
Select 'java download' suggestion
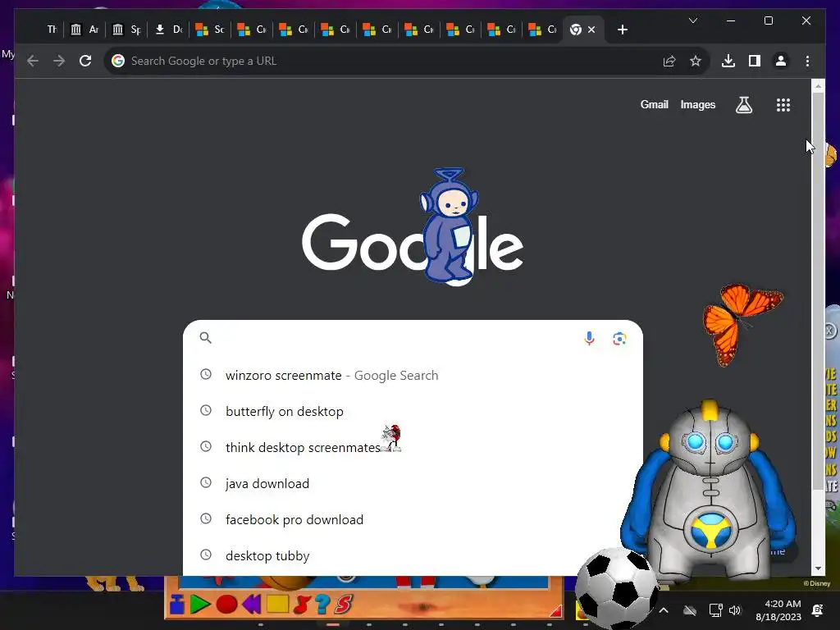tap(413, 484)
